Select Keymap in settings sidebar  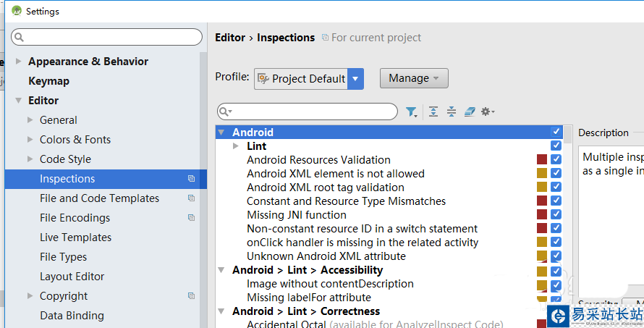[48, 81]
